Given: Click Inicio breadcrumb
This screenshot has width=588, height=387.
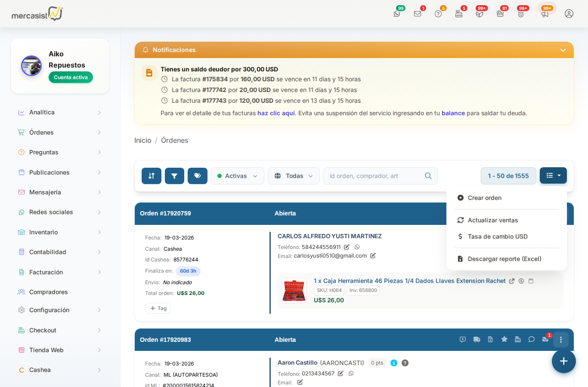Looking at the screenshot, I should [x=142, y=141].
